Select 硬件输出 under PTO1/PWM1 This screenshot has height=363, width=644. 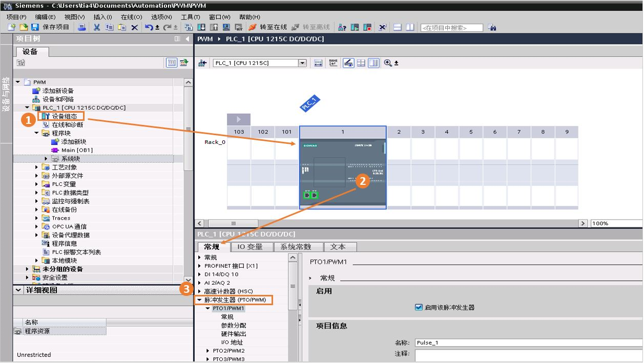coord(234,334)
